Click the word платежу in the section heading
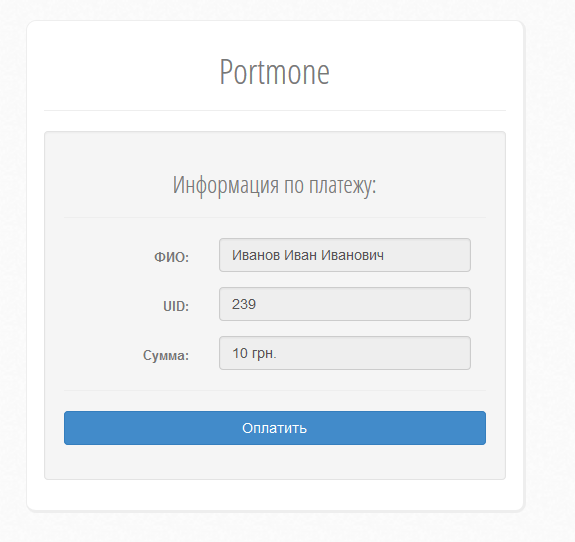 pyautogui.click(x=343, y=186)
